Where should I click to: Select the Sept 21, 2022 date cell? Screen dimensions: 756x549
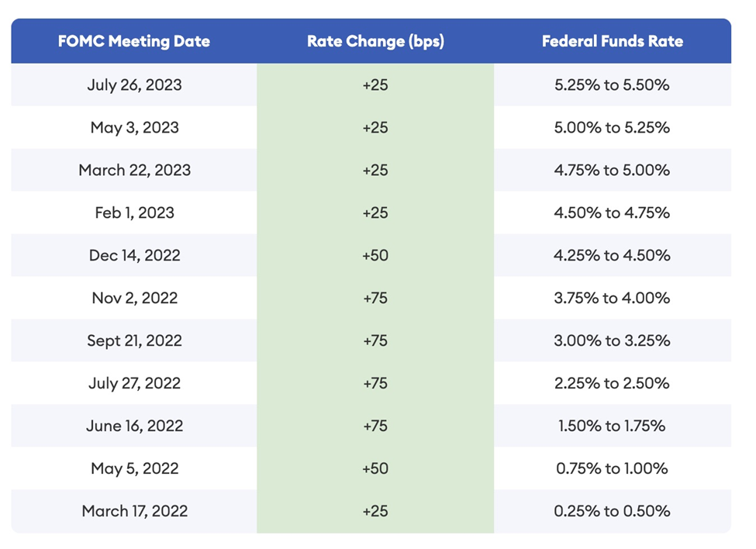[x=134, y=340]
